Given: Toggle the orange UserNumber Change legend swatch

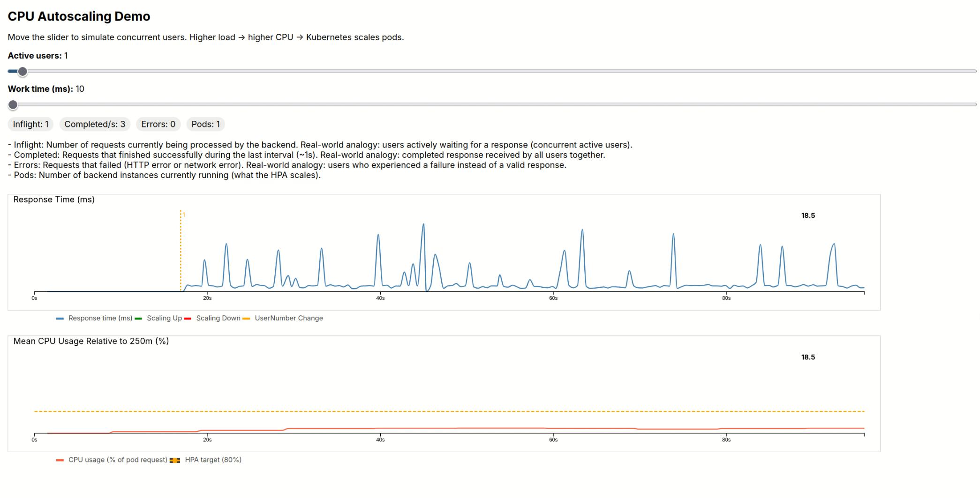Looking at the screenshot, I should pos(246,319).
